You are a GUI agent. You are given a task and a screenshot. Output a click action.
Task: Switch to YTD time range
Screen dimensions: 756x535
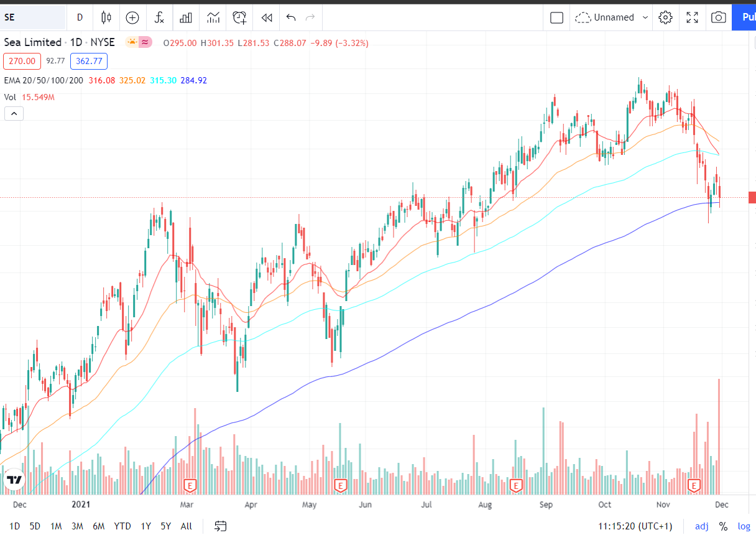pyautogui.click(x=122, y=526)
